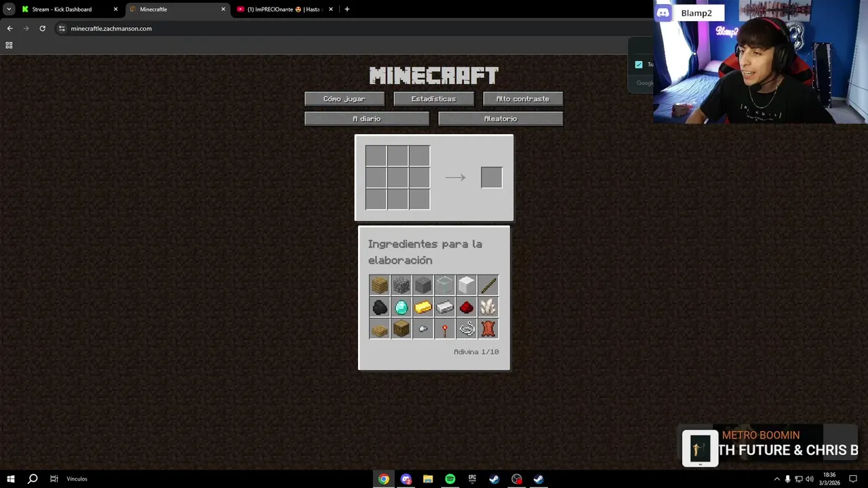Pick the diamond ingredient
Viewport: 868px width, 488px height.
click(x=401, y=307)
